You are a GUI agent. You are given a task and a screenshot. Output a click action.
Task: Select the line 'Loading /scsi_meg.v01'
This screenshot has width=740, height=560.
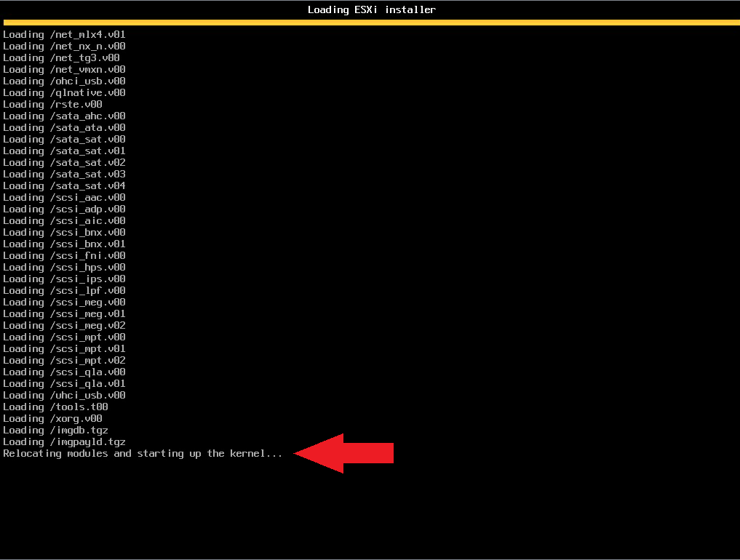[64, 313]
